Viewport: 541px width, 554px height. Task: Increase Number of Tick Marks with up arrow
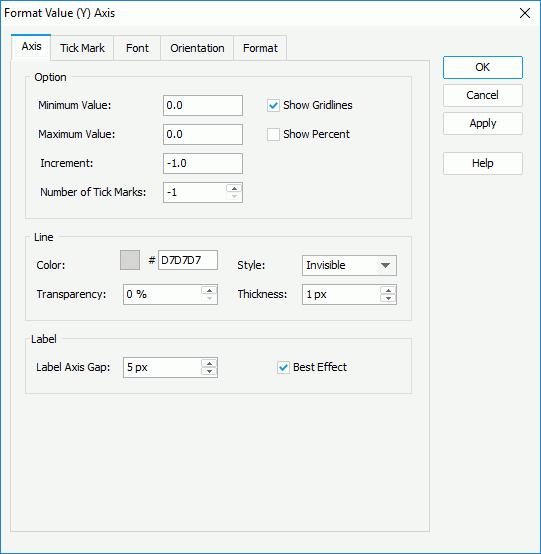click(x=234, y=188)
